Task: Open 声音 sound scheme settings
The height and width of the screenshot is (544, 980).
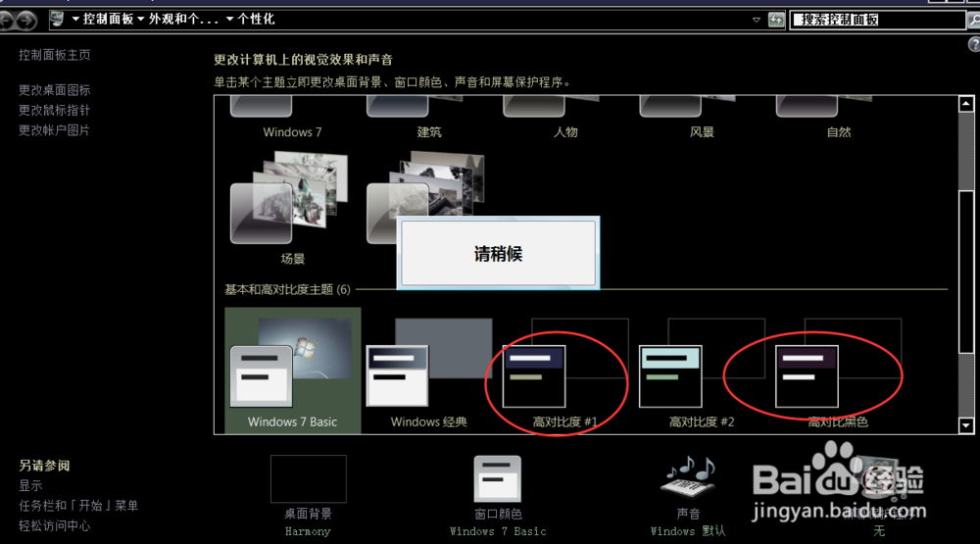Action: [x=688, y=497]
